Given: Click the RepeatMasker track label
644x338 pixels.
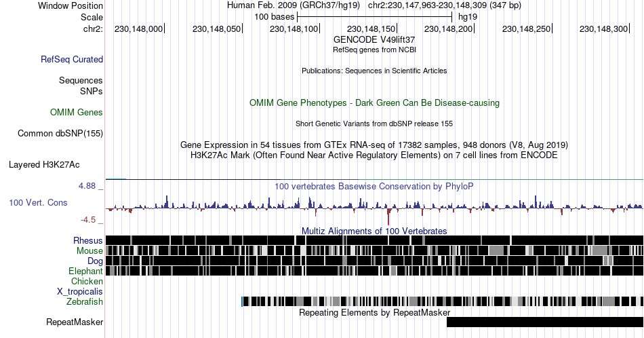Looking at the screenshot, I should point(75,322).
